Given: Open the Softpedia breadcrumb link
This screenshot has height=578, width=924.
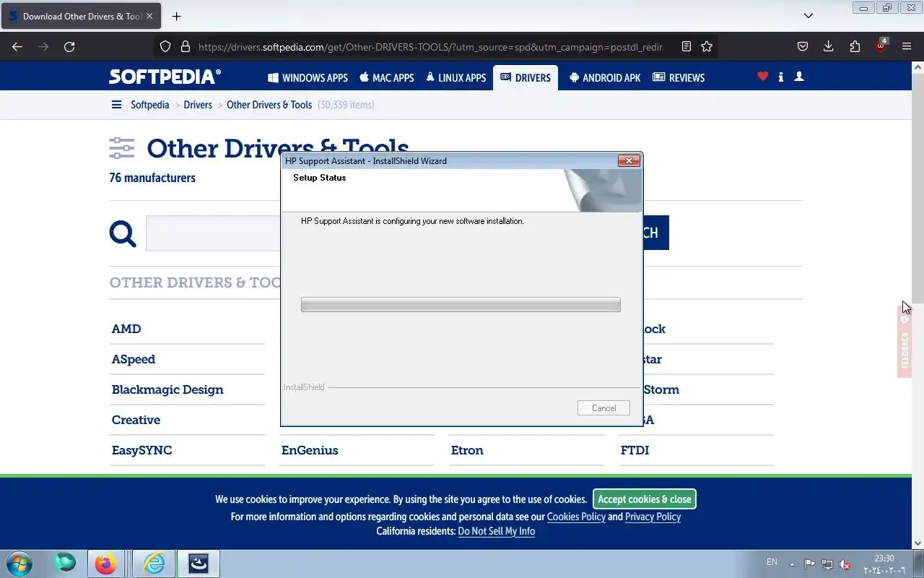Looking at the screenshot, I should (149, 105).
